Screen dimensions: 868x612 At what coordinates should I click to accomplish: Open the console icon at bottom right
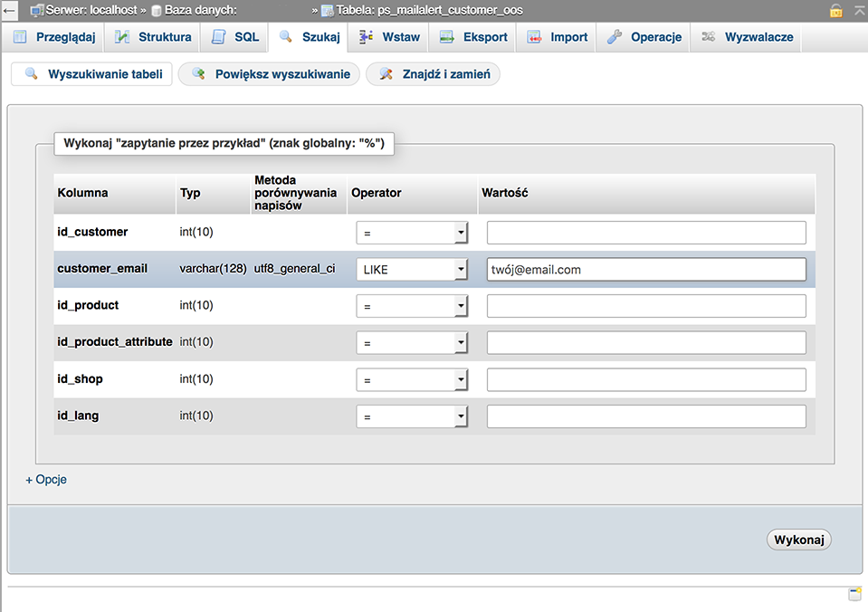pos(855,594)
